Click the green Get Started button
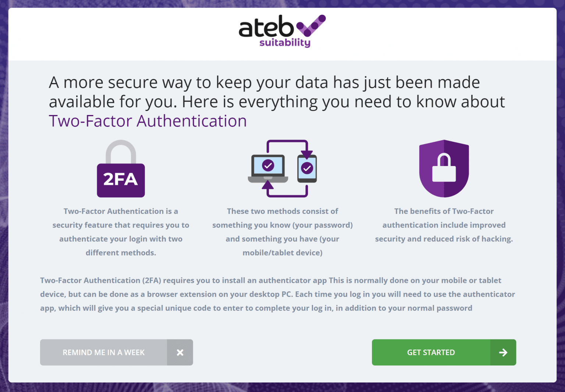This screenshot has height=392, width=565. 431,352
